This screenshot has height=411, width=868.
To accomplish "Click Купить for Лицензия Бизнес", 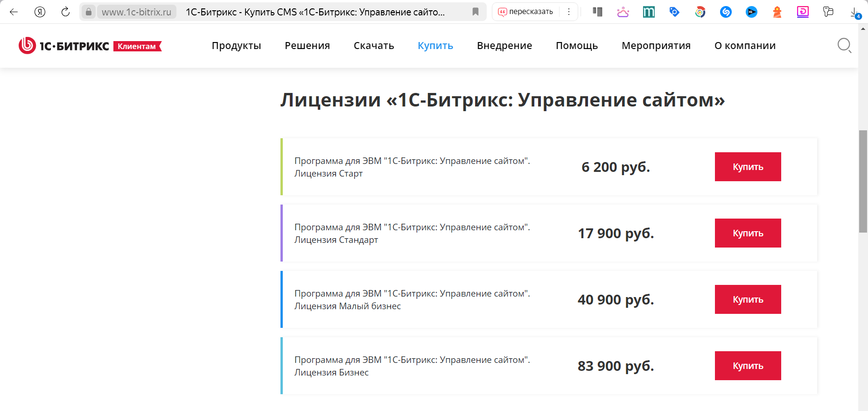I will pos(748,366).
